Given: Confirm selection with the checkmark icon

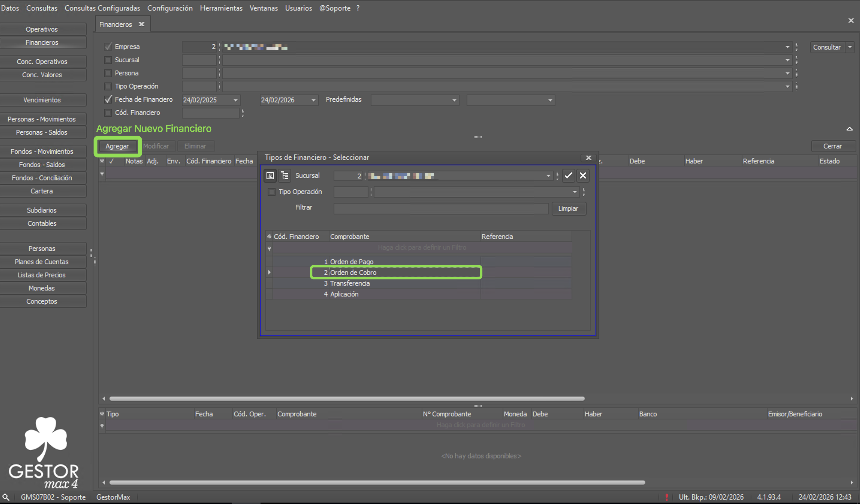Looking at the screenshot, I should tap(568, 175).
